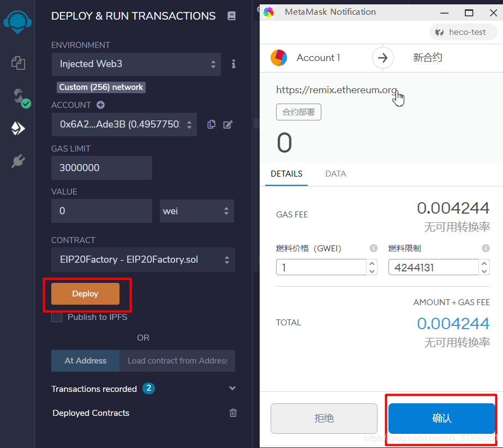Screen dimensions: 503x448
Task: Open the Remix home logo icon
Action: click(17, 22)
